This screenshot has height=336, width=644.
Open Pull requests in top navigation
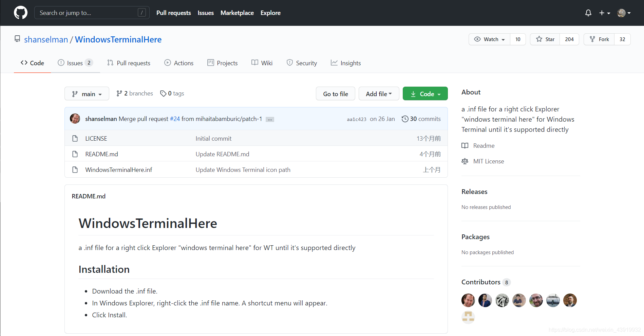point(174,13)
